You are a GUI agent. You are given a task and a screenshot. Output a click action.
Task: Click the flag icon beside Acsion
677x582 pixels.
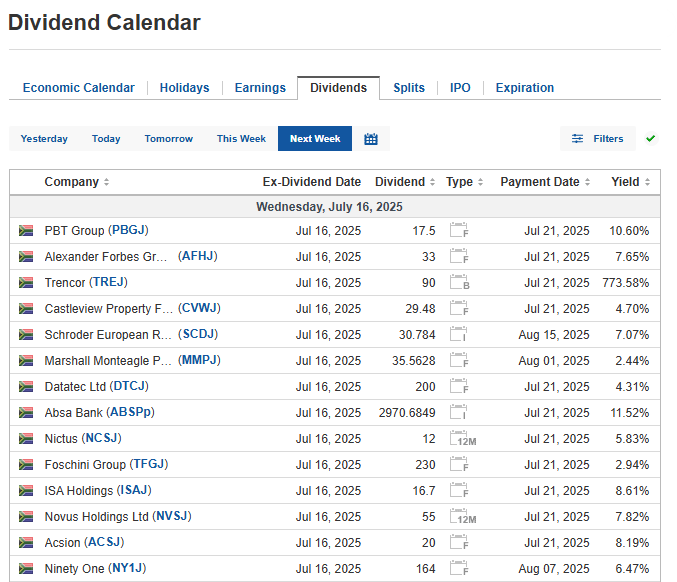pyautogui.click(x=26, y=543)
